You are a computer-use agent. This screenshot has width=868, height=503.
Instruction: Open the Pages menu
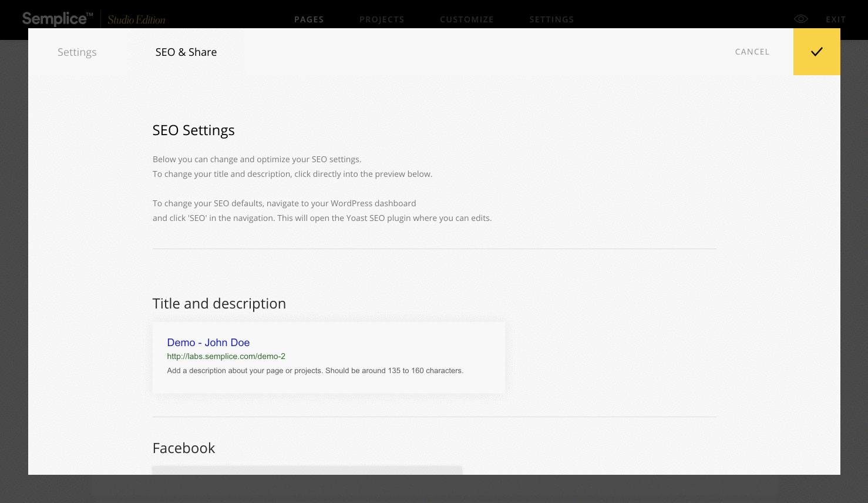coord(309,19)
